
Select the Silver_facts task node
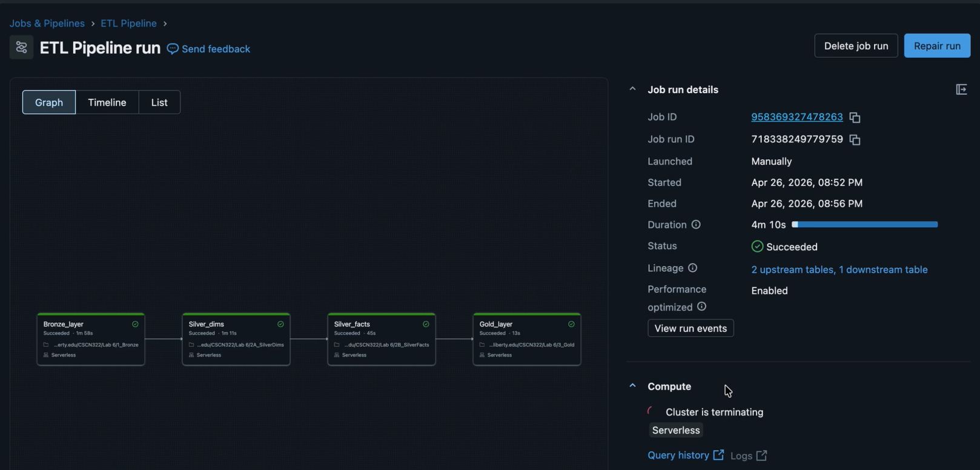382,339
